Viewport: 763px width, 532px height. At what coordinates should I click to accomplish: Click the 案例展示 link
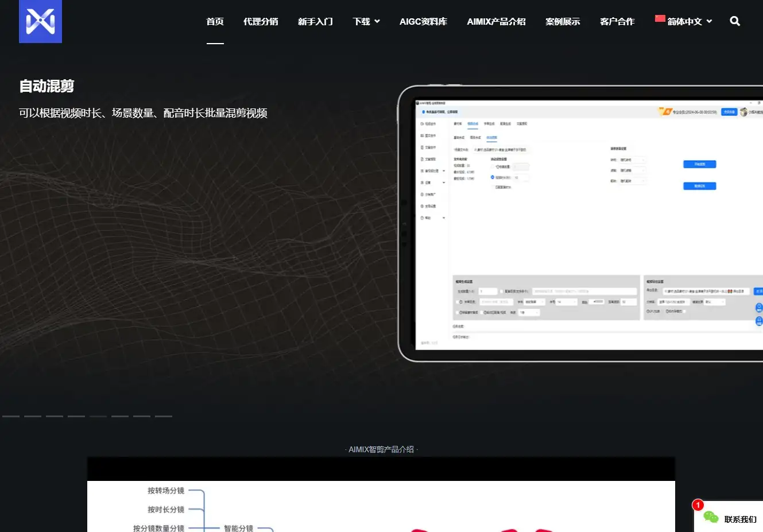pos(563,22)
